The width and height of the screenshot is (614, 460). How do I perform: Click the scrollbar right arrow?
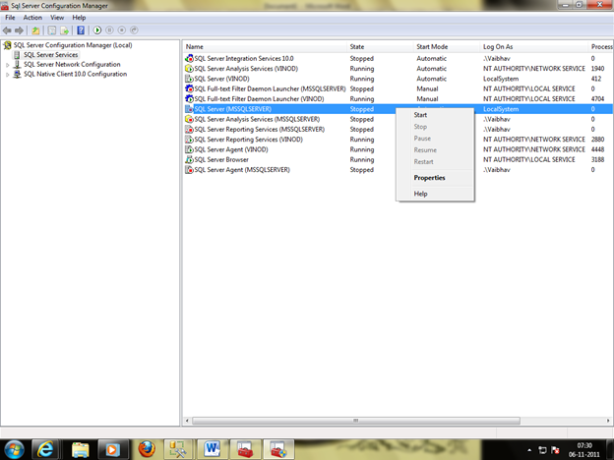[608, 421]
